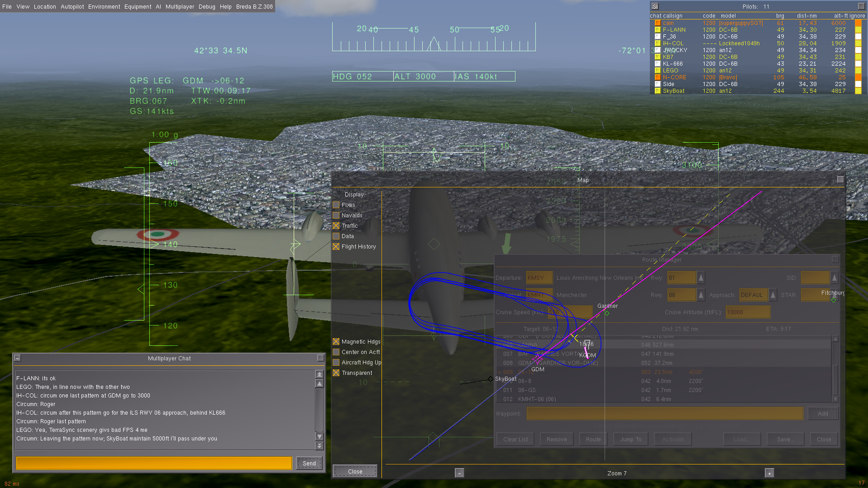Click chat scroll up one line arrow
The image size is (868, 488).
pos(320,383)
